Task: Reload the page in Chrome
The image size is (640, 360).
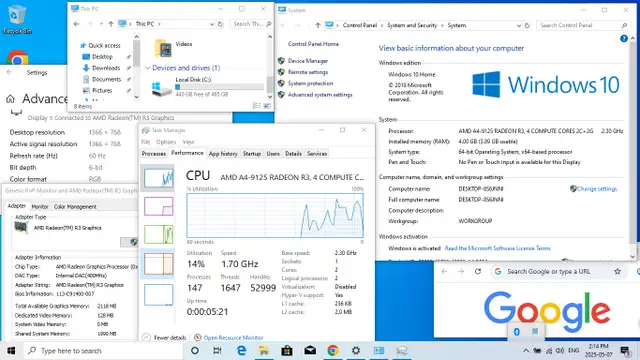Action: point(478,271)
